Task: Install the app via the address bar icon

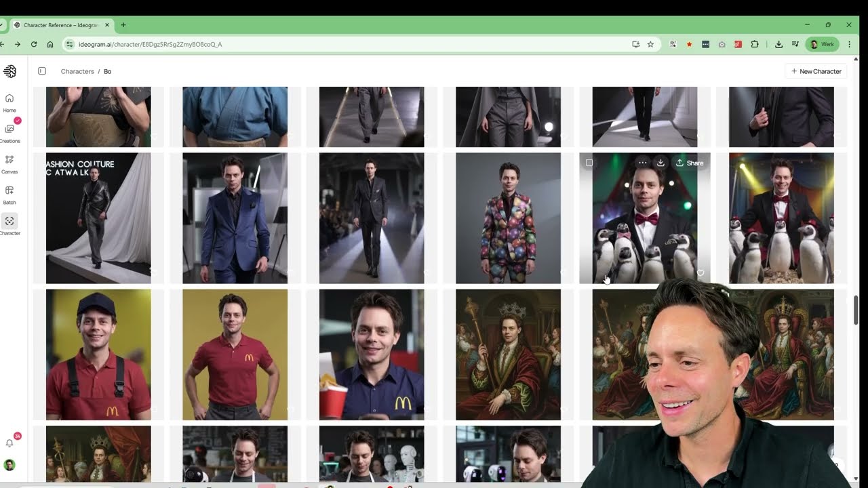Action: point(635,44)
